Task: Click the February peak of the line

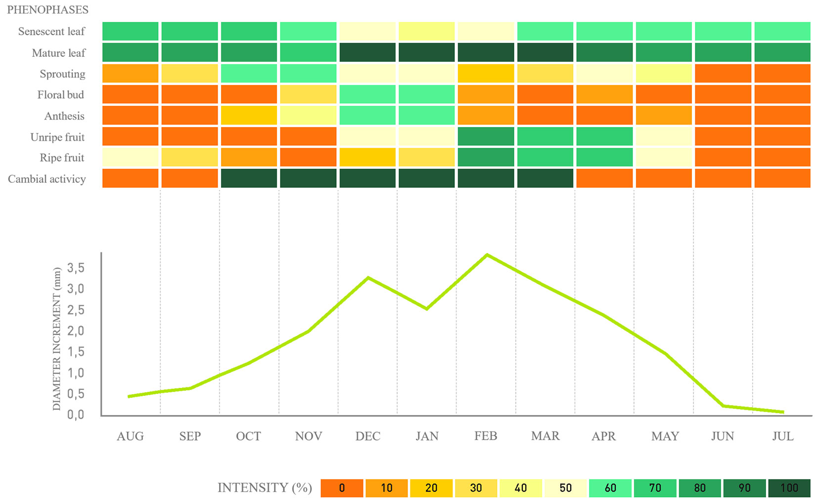Action: click(x=487, y=255)
